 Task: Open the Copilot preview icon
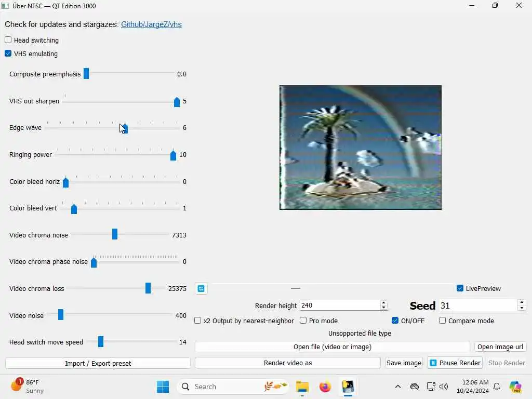[x=515, y=387]
